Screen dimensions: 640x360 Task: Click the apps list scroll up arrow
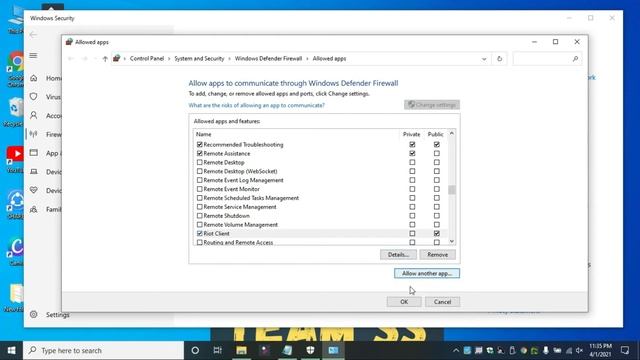tap(451, 133)
